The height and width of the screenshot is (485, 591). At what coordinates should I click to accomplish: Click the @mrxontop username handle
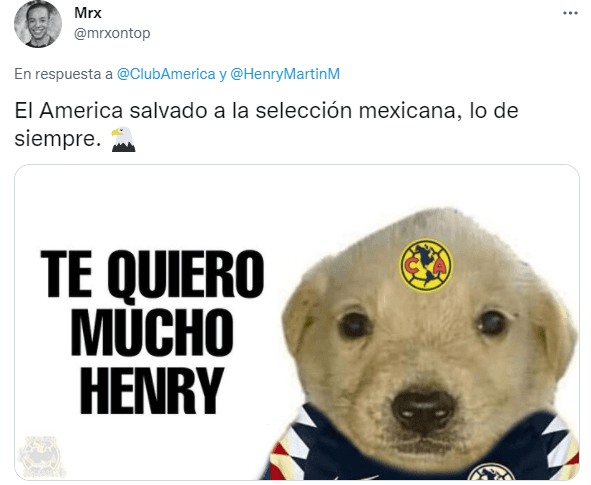112,33
